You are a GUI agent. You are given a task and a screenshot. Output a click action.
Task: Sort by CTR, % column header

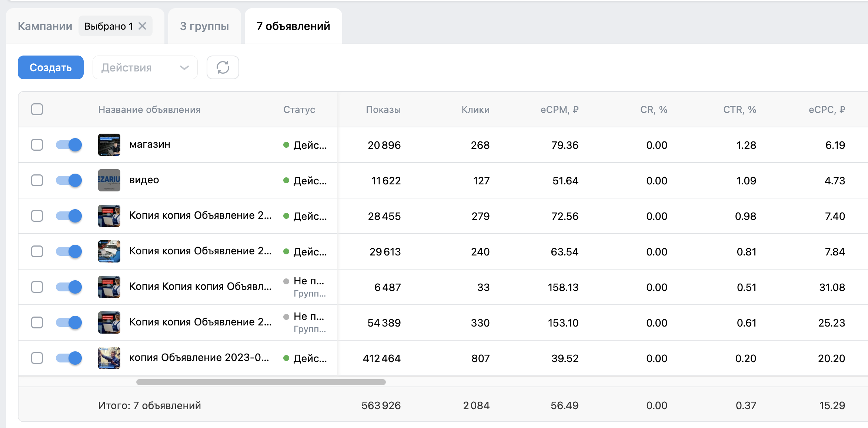(740, 110)
